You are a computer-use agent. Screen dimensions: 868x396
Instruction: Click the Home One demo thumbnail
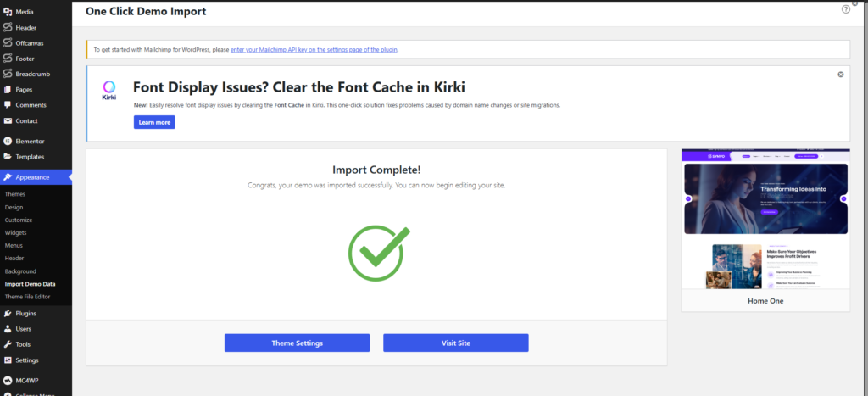[765, 219]
